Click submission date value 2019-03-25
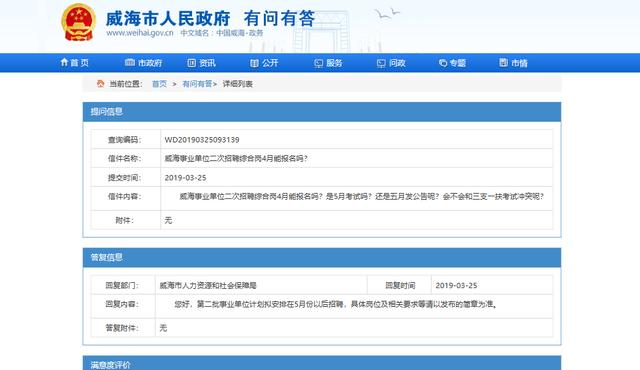Screen dimensions: 640x370 click(x=185, y=178)
